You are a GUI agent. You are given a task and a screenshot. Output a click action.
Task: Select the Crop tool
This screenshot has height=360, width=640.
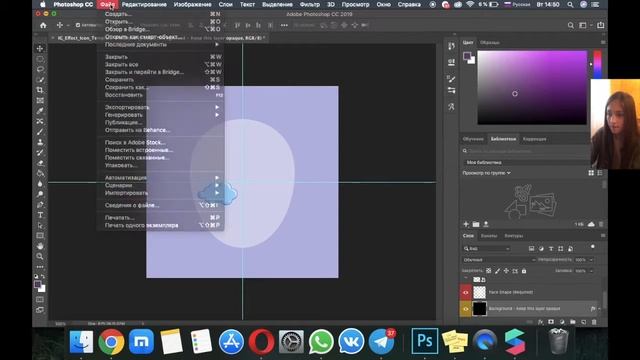point(40,90)
